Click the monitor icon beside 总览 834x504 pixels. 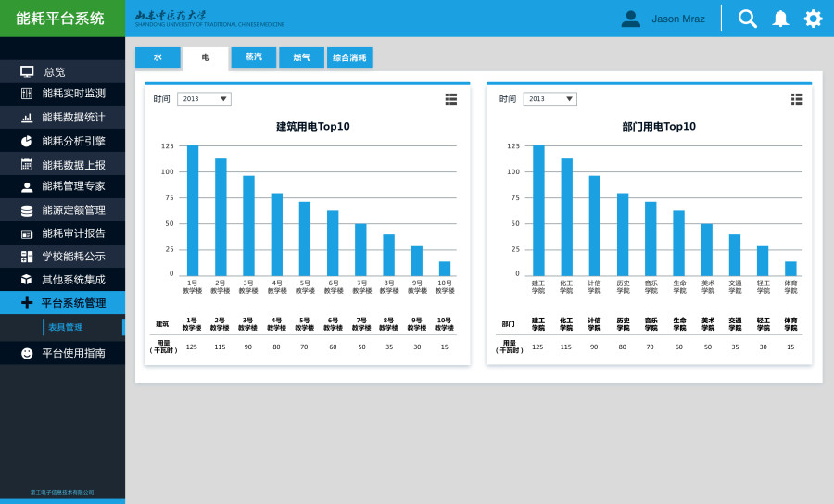click(x=27, y=71)
